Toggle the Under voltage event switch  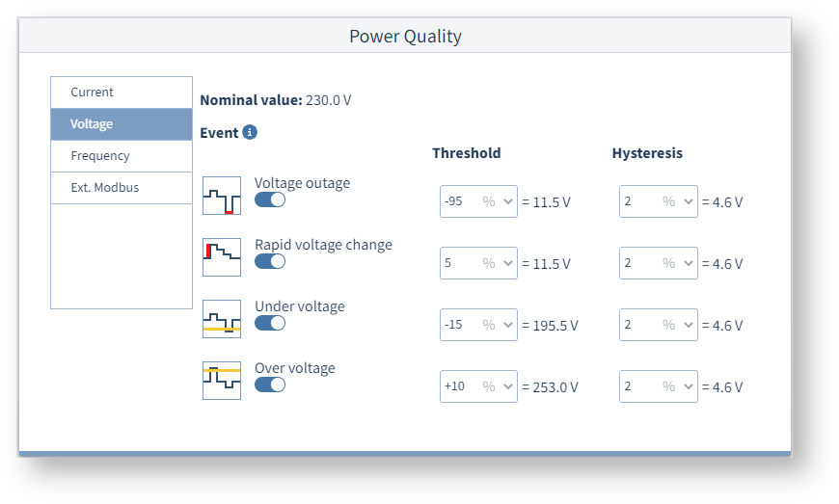coord(270,323)
